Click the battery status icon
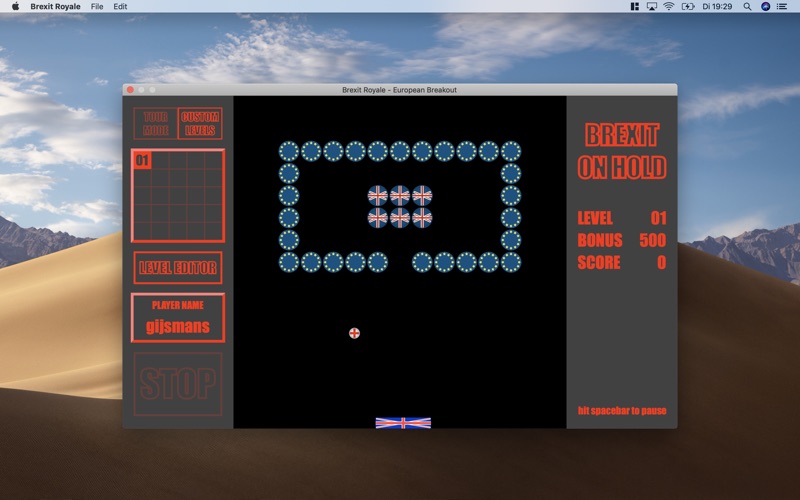 click(688, 6)
